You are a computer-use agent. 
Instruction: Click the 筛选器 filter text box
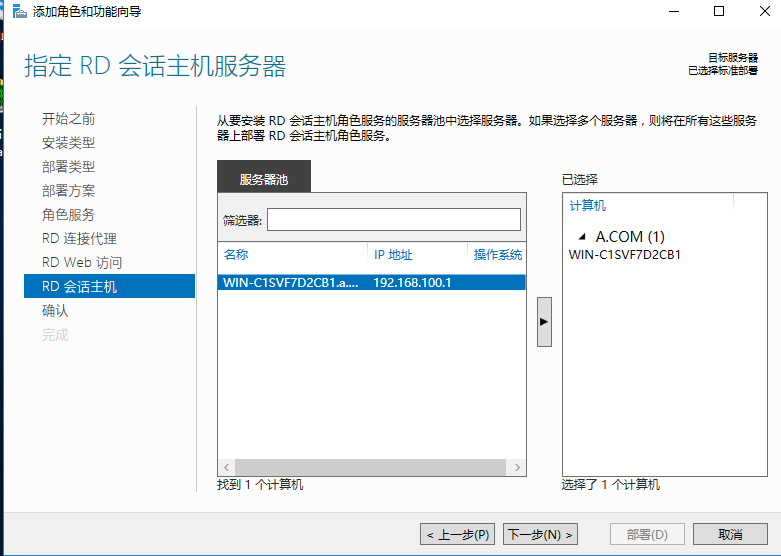pyautogui.click(x=393, y=219)
